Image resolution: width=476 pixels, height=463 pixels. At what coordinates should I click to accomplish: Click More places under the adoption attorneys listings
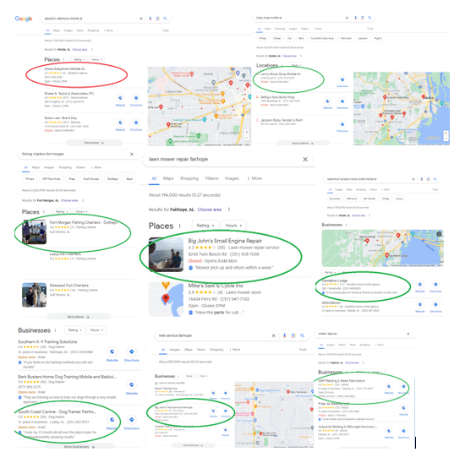(94, 143)
